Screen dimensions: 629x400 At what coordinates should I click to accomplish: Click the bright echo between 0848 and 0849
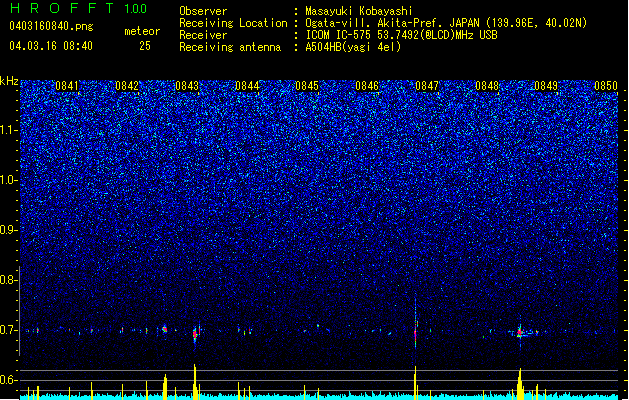click(520, 332)
